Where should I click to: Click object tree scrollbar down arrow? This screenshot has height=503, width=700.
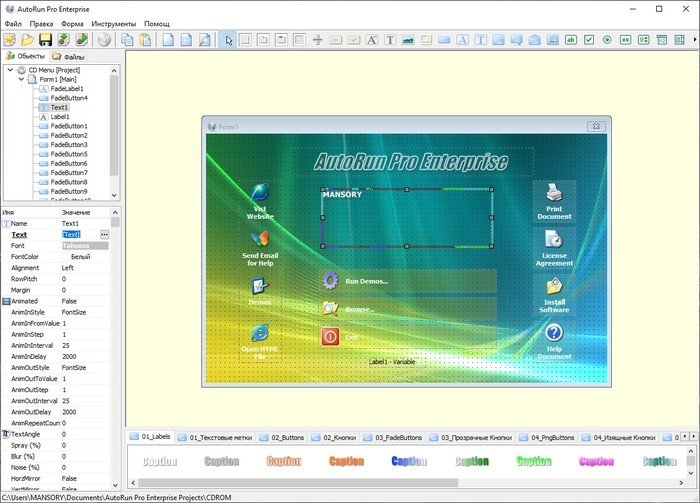[x=114, y=195]
